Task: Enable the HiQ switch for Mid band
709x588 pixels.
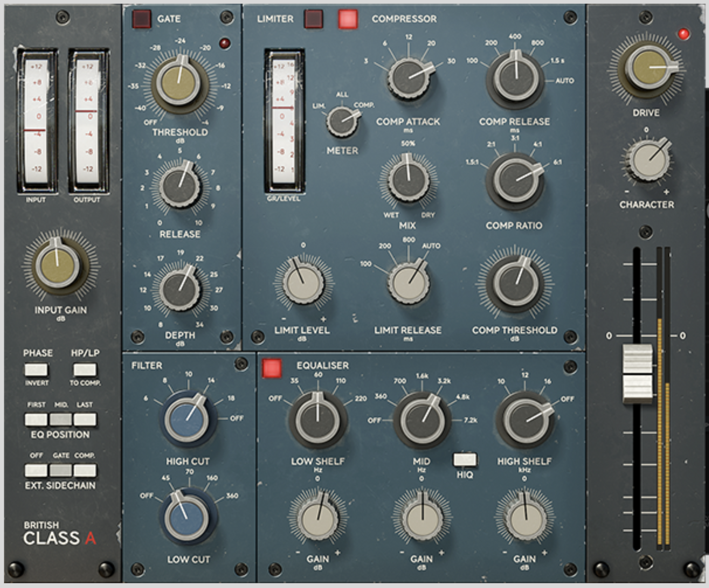Action: coord(465,460)
